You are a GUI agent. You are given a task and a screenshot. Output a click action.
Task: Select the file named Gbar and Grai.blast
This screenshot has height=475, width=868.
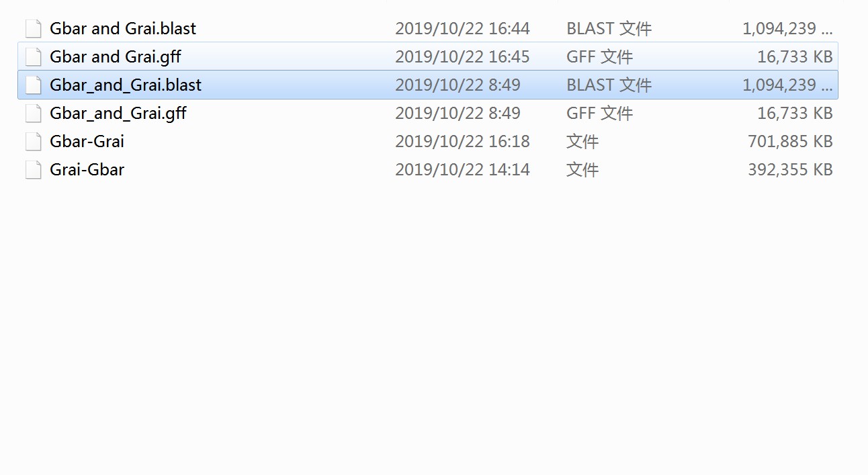(123, 28)
